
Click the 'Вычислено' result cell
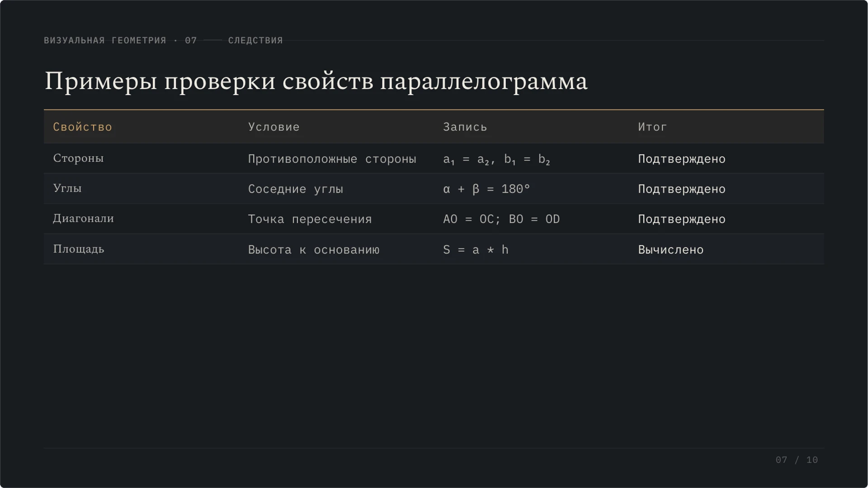coord(670,249)
